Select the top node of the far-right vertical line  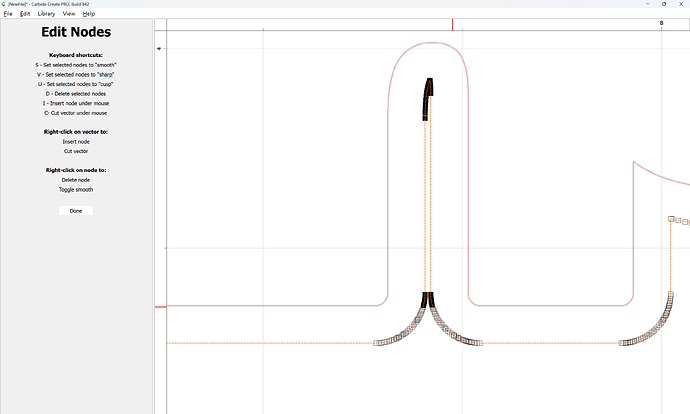[x=669, y=219]
